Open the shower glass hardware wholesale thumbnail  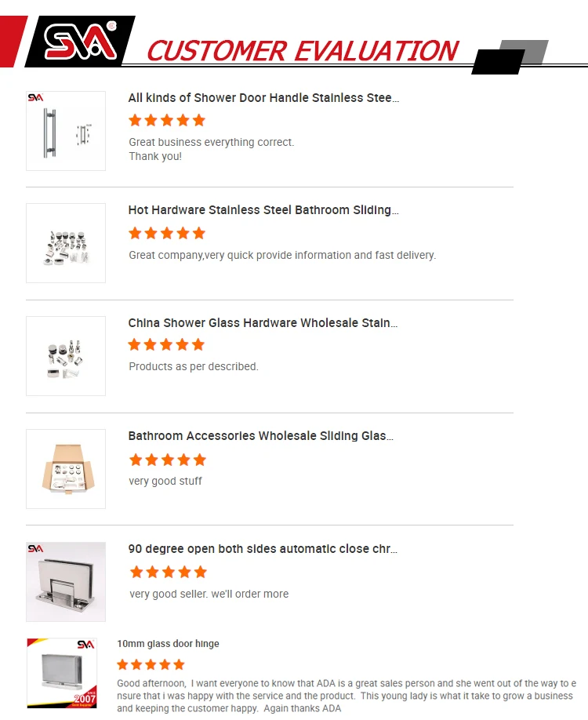click(x=66, y=356)
